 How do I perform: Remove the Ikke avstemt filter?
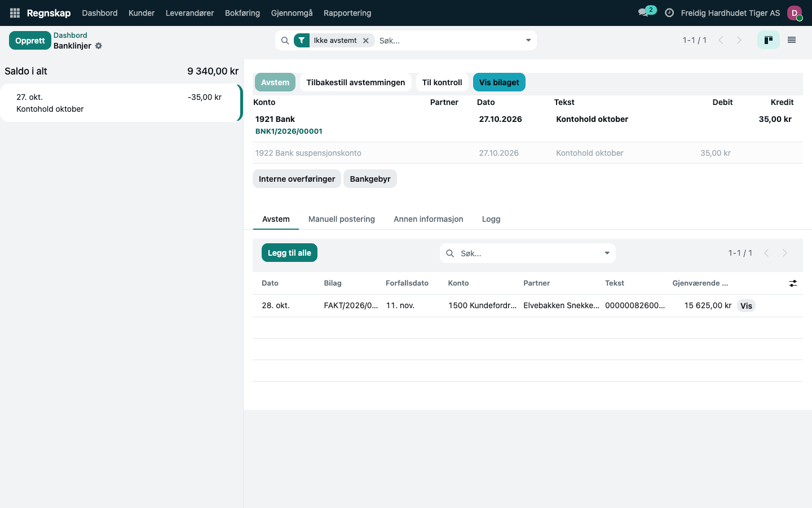coord(366,41)
